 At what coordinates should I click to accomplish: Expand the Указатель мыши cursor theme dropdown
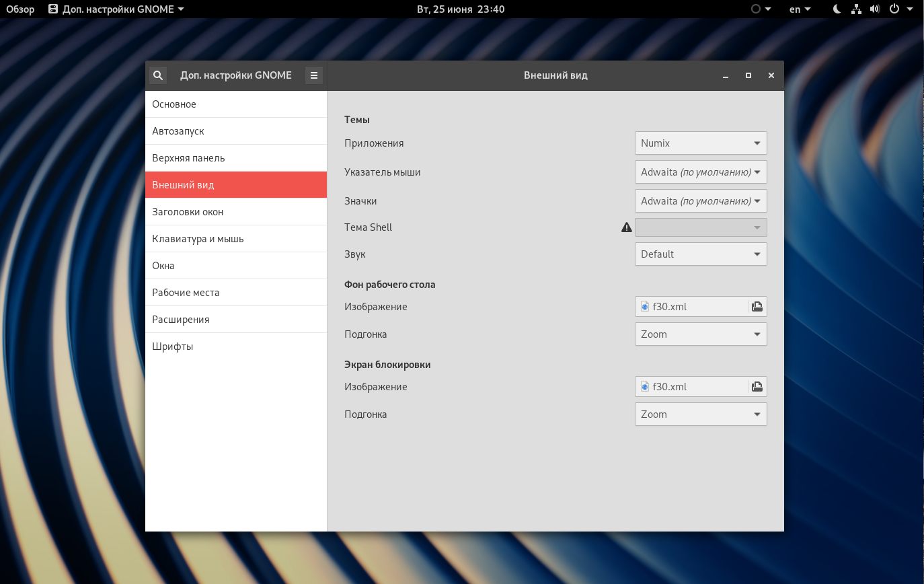coord(701,172)
